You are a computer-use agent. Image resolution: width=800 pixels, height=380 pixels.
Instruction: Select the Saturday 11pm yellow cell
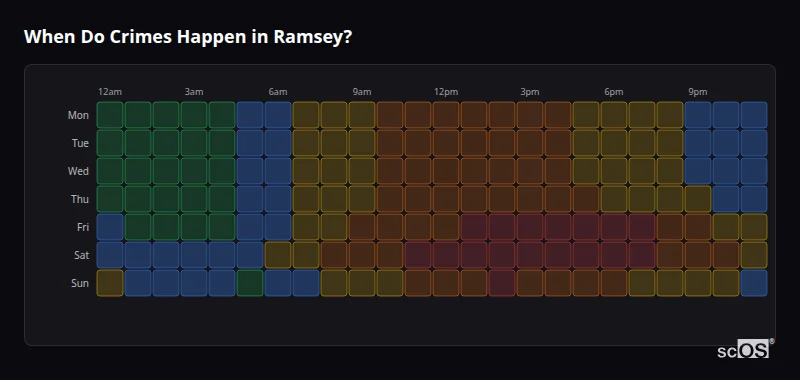(x=754, y=255)
